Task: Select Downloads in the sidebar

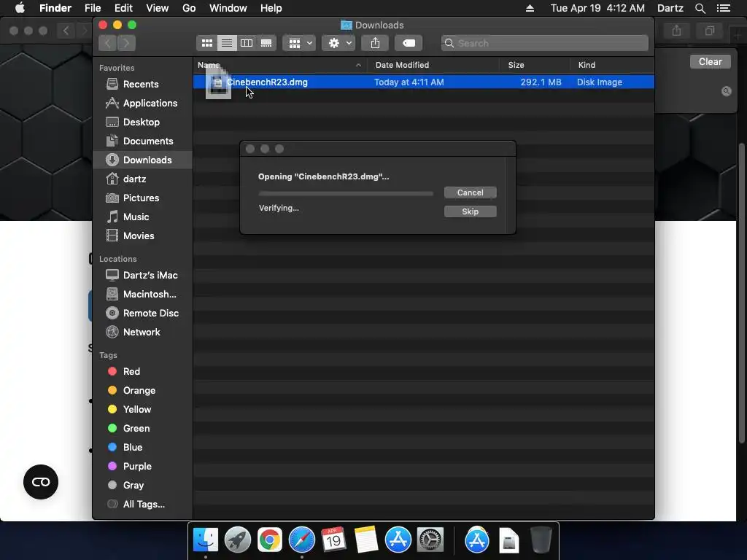Action: [x=142, y=160]
